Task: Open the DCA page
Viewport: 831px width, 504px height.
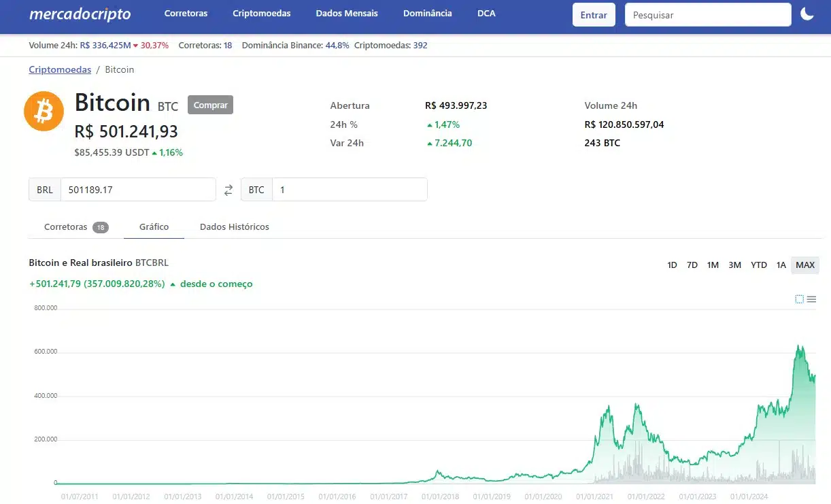Action: [486, 14]
